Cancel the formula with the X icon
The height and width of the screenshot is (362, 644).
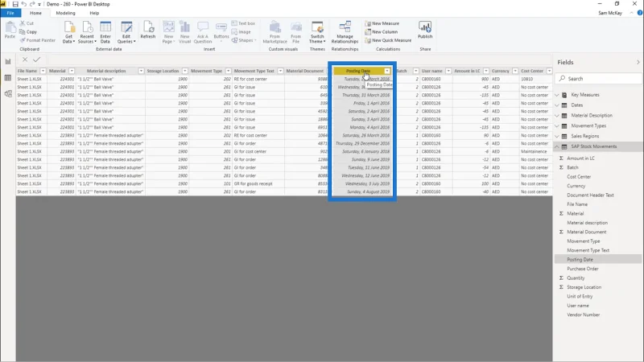pyautogui.click(x=25, y=60)
